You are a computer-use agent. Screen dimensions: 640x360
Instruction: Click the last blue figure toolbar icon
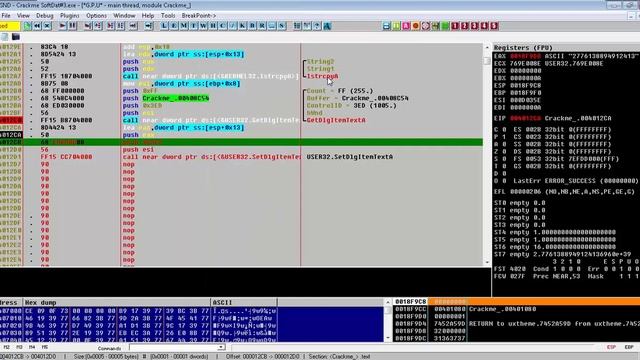coord(327,26)
